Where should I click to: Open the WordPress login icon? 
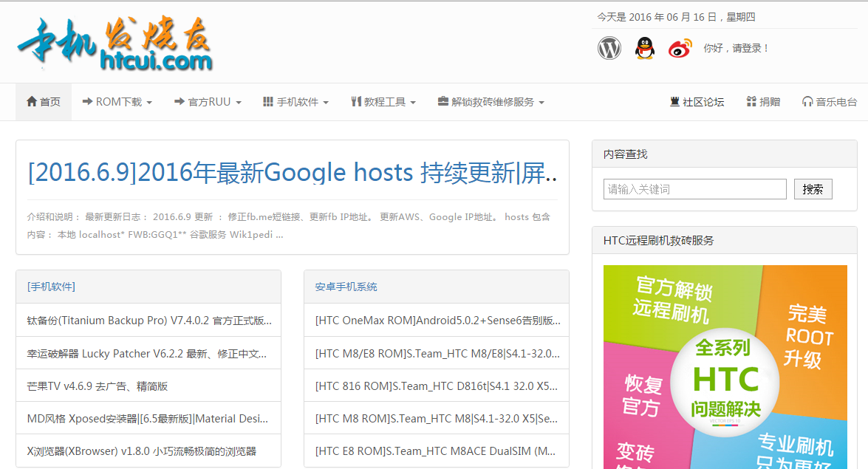click(609, 47)
